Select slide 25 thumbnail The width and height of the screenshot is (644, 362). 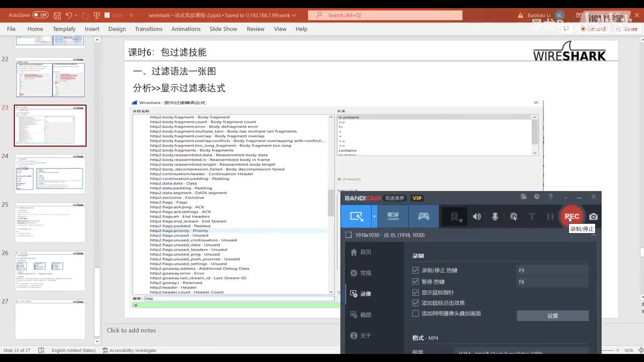tap(50, 222)
